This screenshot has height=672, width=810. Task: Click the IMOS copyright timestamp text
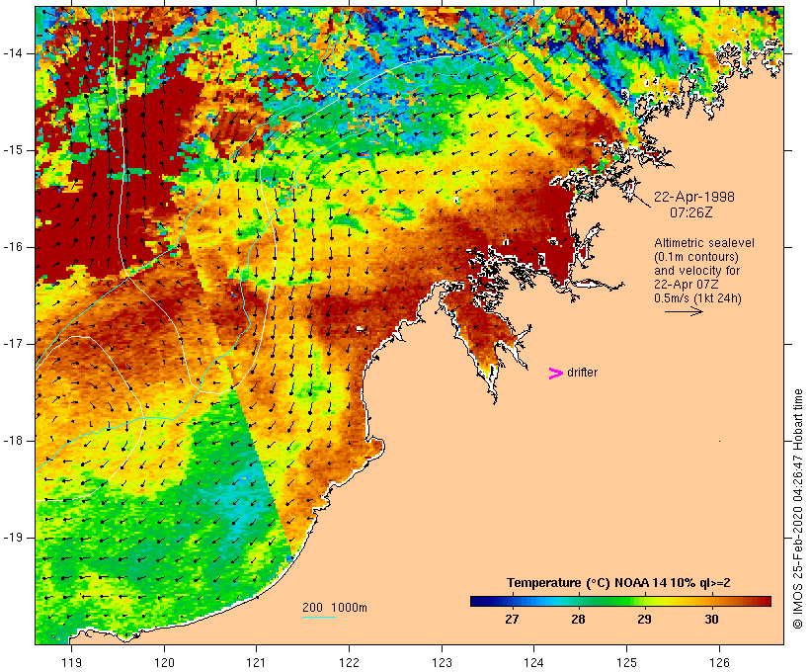coord(797,509)
